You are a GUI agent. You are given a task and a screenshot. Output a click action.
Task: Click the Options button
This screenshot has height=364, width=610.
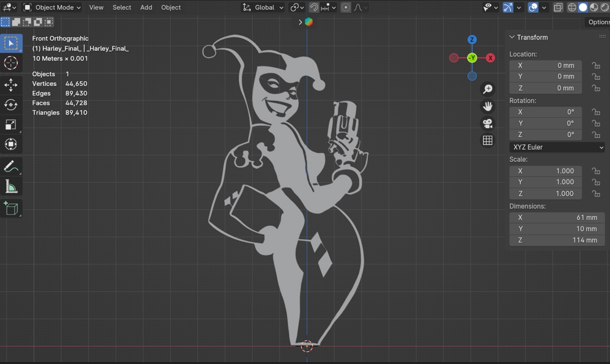click(598, 22)
